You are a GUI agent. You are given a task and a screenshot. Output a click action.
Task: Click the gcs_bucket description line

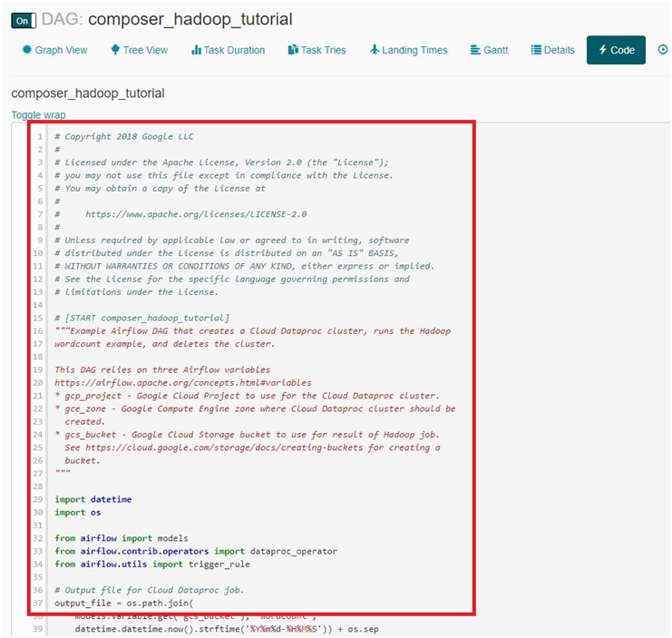coord(247,435)
